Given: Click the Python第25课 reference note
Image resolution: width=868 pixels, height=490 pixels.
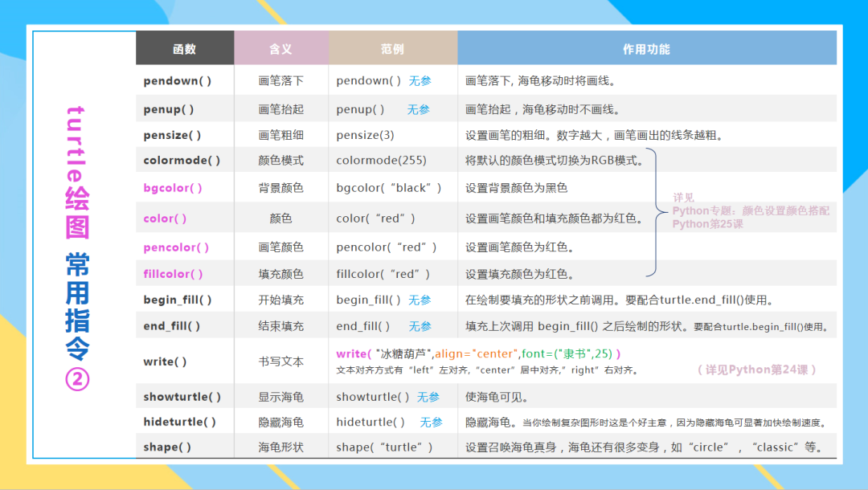Looking at the screenshot, I should pyautogui.click(x=707, y=224).
